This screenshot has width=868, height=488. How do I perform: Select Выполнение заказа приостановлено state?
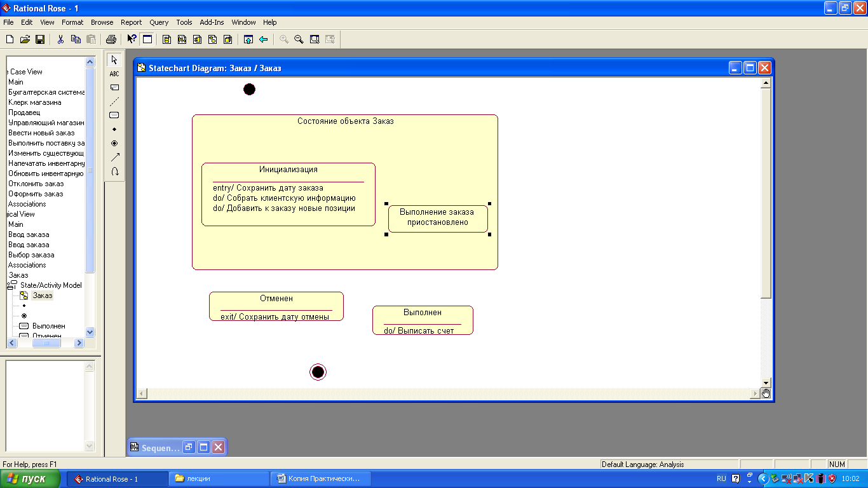pyautogui.click(x=438, y=219)
